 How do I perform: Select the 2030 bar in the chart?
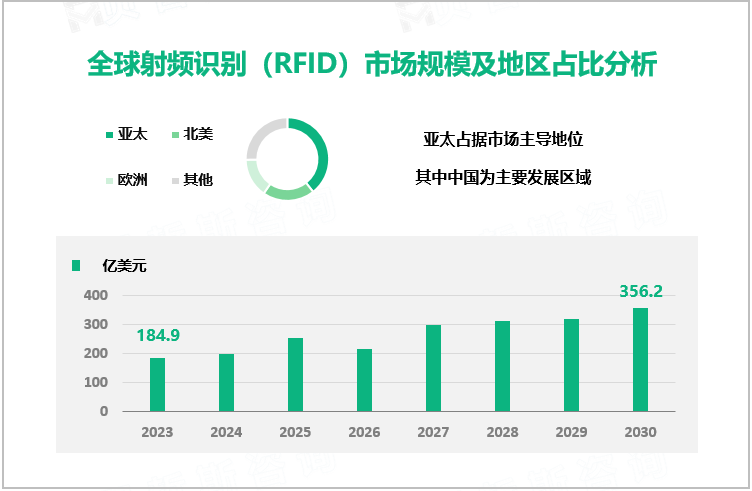[641, 360]
